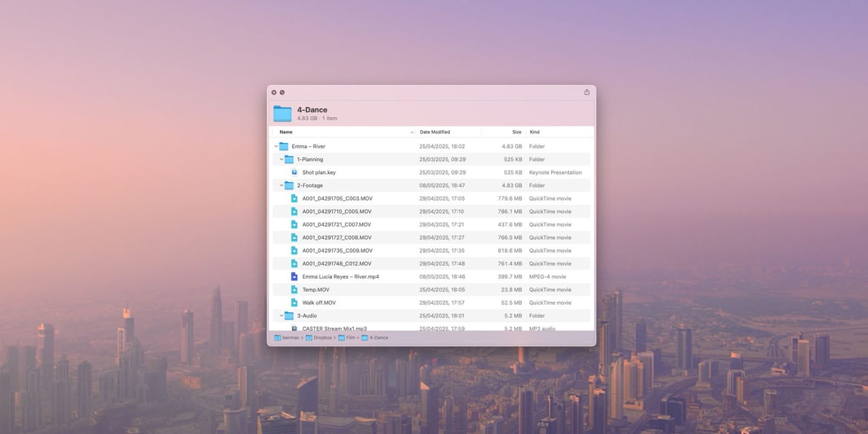Sort files by the Kind column

pyautogui.click(x=534, y=132)
